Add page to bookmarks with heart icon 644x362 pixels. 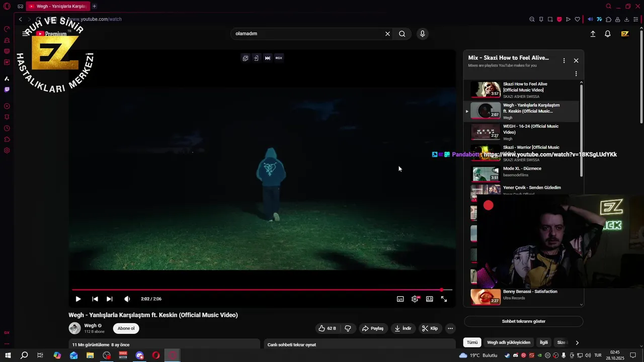point(577,19)
